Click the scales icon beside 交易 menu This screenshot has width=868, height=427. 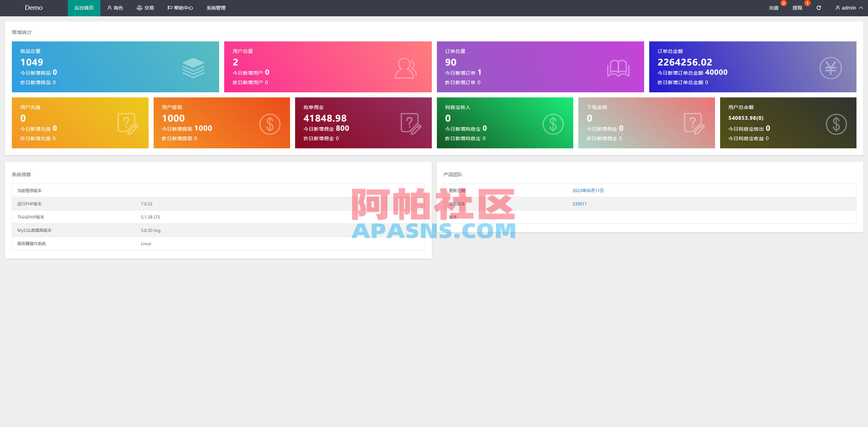click(x=139, y=7)
